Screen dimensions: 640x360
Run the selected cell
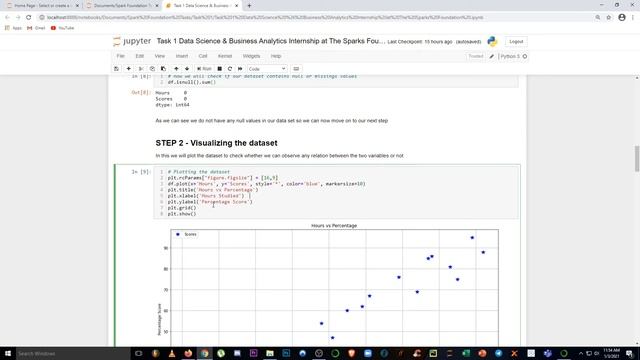[204, 69]
